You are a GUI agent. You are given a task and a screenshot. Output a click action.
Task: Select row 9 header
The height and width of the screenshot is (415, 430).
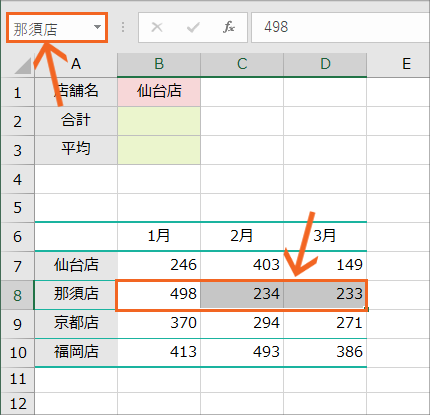(x=18, y=324)
